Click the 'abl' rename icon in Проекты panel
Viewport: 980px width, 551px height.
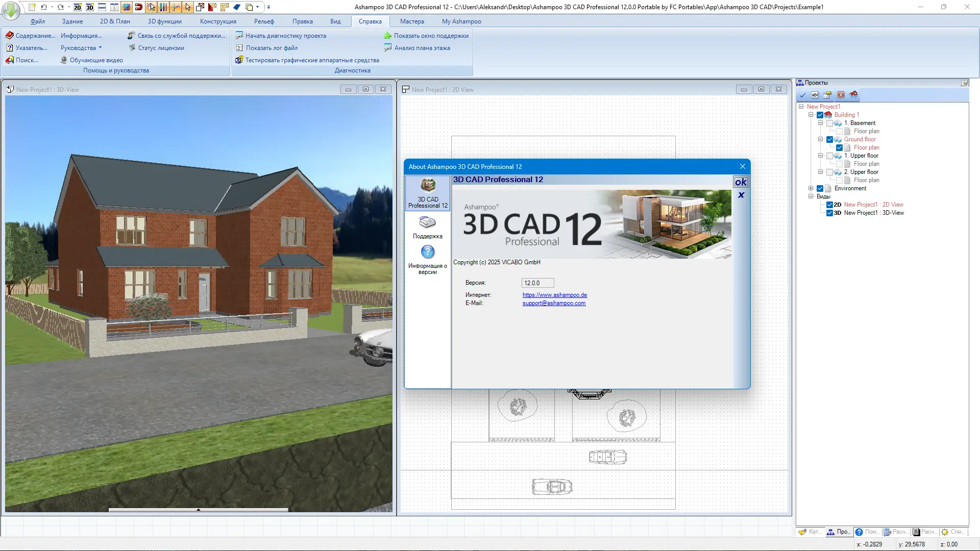pos(815,95)
